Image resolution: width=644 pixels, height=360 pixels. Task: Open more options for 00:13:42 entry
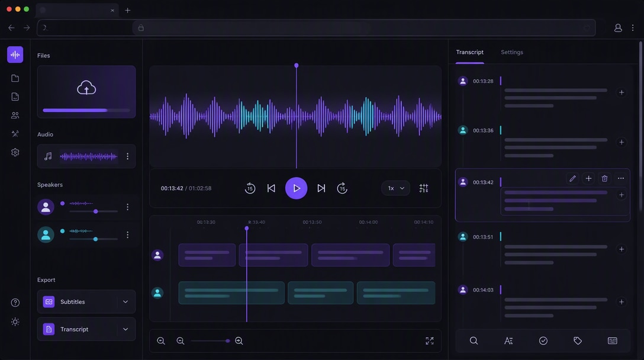pyautogui.click(x=620, y=178)
